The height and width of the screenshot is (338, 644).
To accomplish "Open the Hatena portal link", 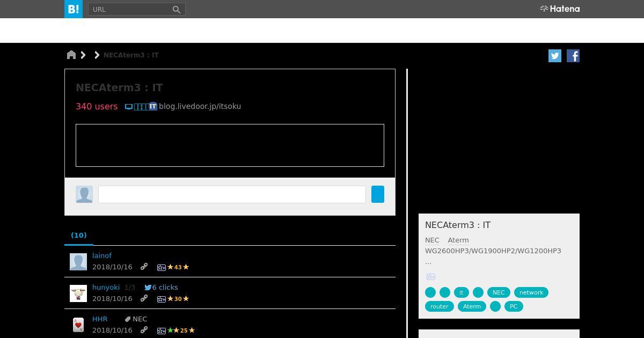I will [x=560, y=9].
